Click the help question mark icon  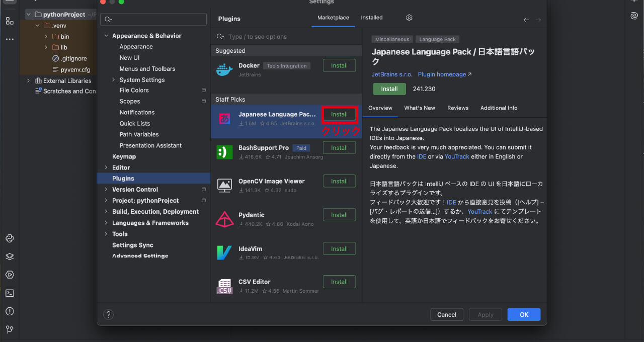[x=108, y=314]
